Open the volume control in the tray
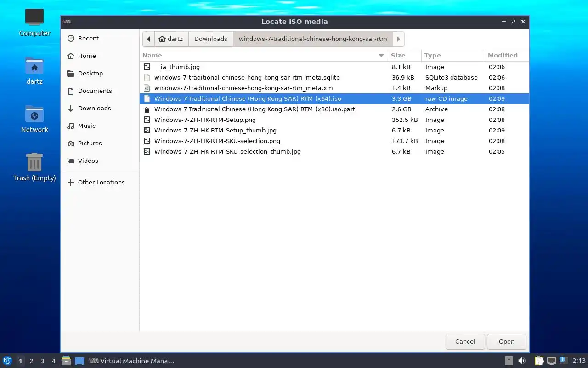The height and width of the screenshot is (368, 588). point(522,361)
